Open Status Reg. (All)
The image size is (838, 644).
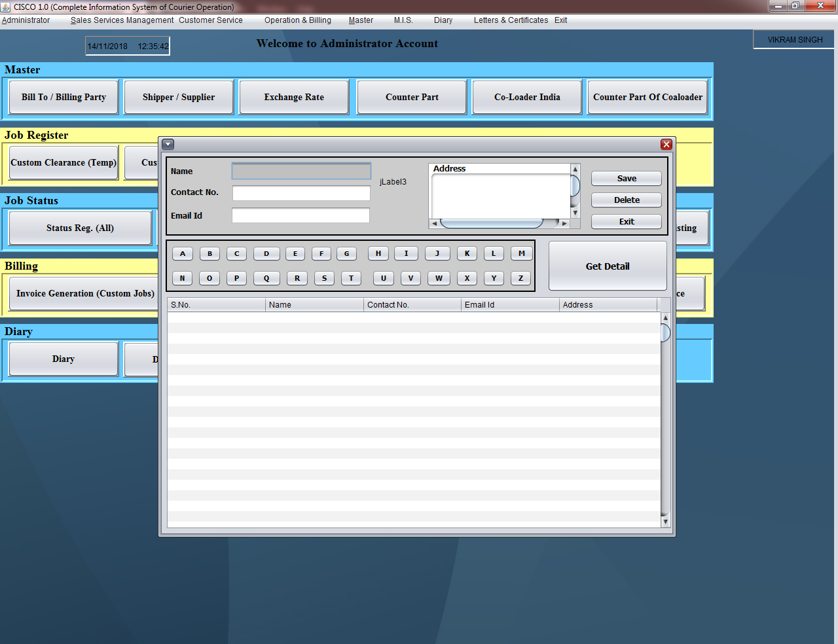click(80, 228)
